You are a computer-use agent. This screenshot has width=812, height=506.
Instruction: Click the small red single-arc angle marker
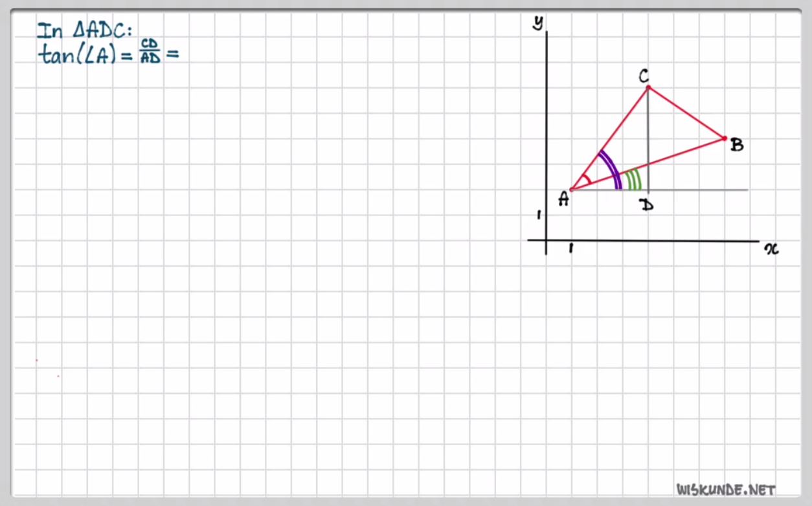(x=586, y=181)
